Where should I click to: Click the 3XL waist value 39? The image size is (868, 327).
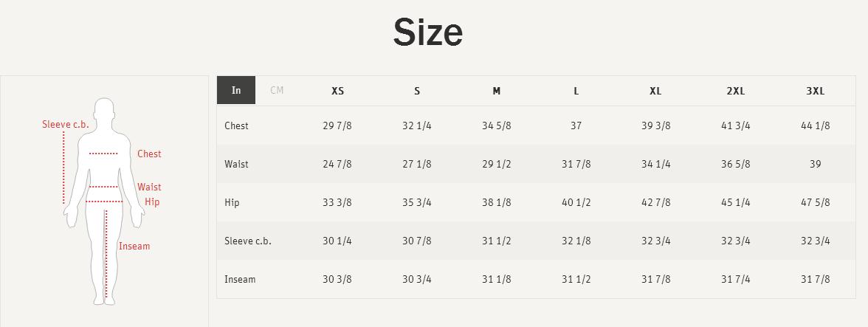pyautogui.click(x=816, y=165)
